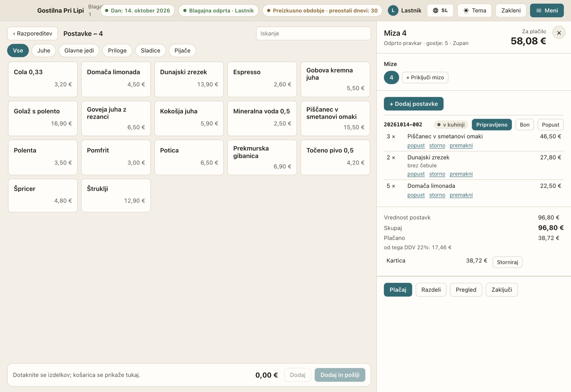Click the Iskanje search field
571x392 pixels.
(313, 34)
